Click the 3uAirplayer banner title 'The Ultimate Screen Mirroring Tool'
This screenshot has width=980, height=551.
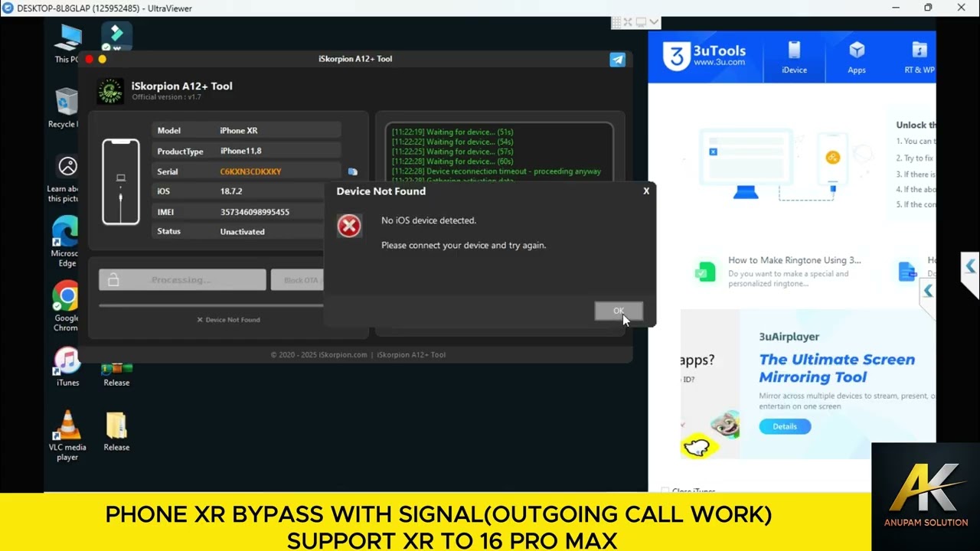[x=837, y=368]
